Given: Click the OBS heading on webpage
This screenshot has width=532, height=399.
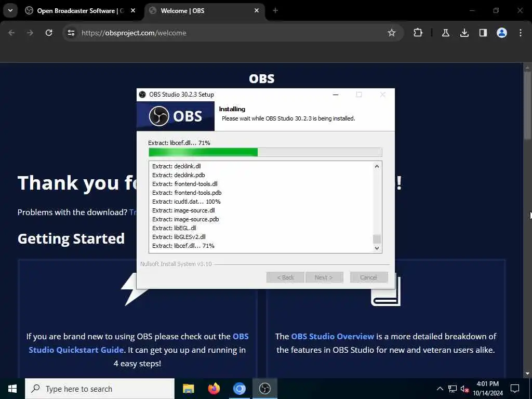Looking at the screenshot, I should (x=262, y=79).
